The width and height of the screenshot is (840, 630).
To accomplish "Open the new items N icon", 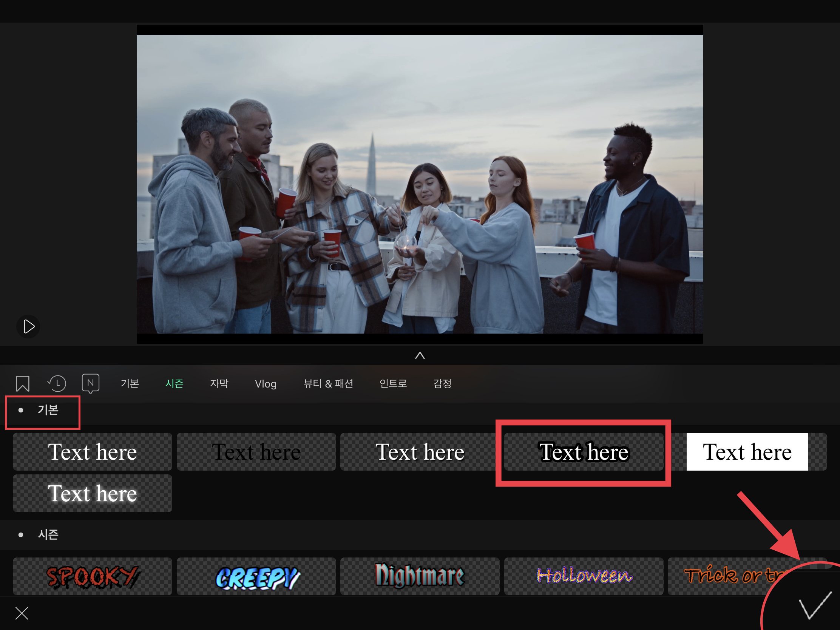I will pos(90,383).
